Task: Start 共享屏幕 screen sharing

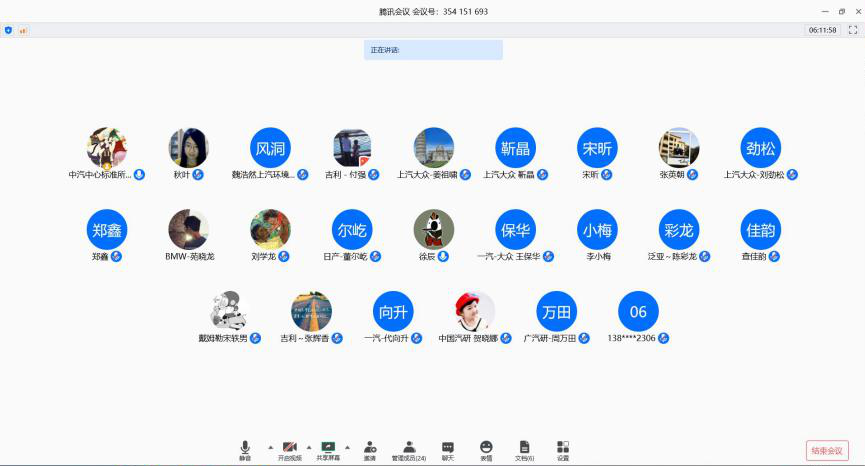Action: pyautogui.click(x=327, y=447)
